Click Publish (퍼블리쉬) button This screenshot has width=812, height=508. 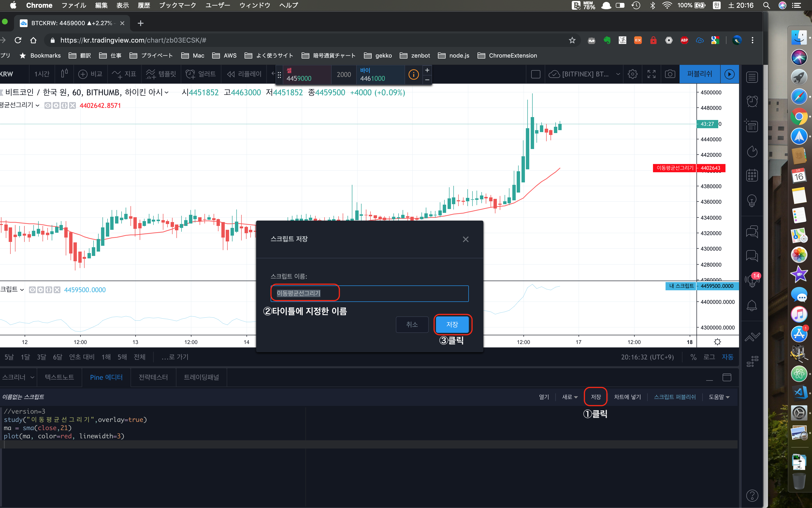pos(699,74)
